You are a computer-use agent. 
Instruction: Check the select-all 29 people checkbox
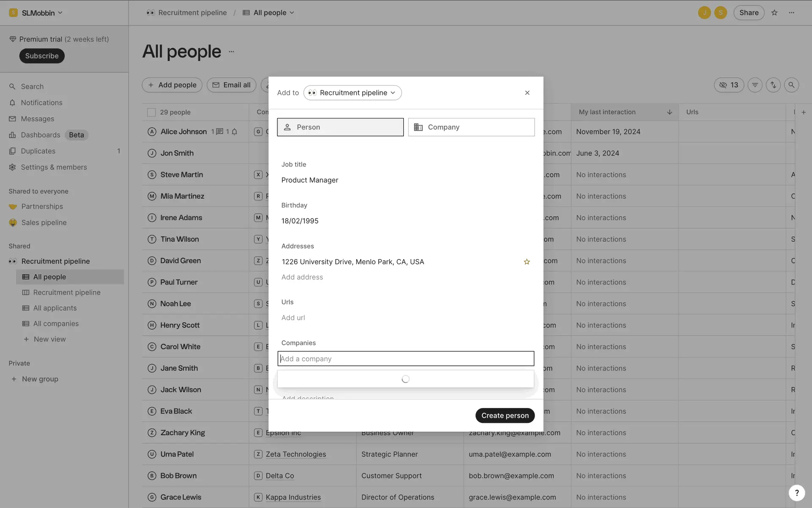(151, 112)
